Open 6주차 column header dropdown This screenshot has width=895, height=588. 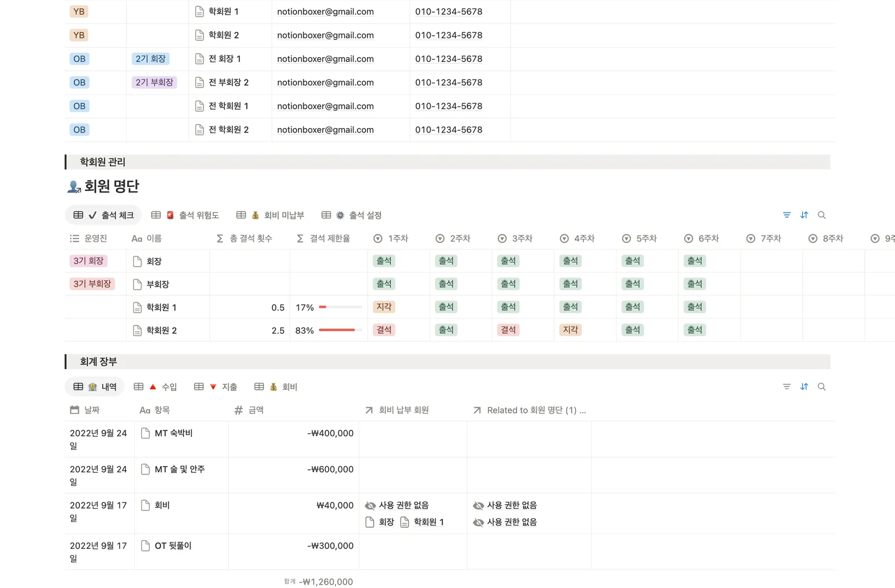coord(709,238)
